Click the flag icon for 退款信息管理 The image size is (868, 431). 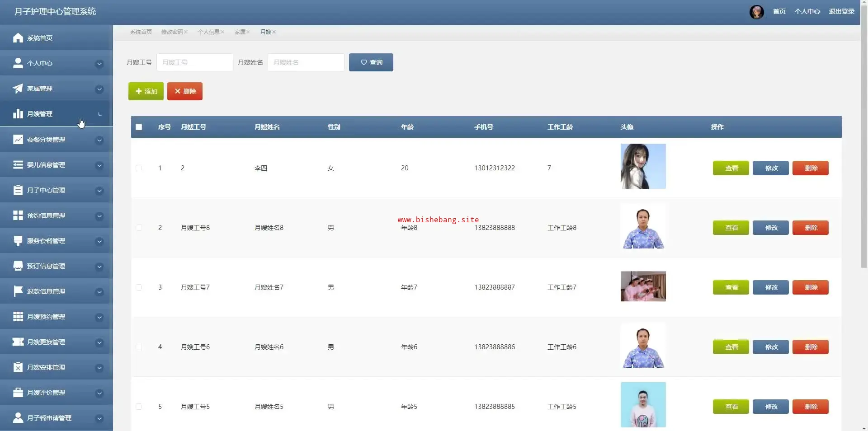[x=18, y=291]
